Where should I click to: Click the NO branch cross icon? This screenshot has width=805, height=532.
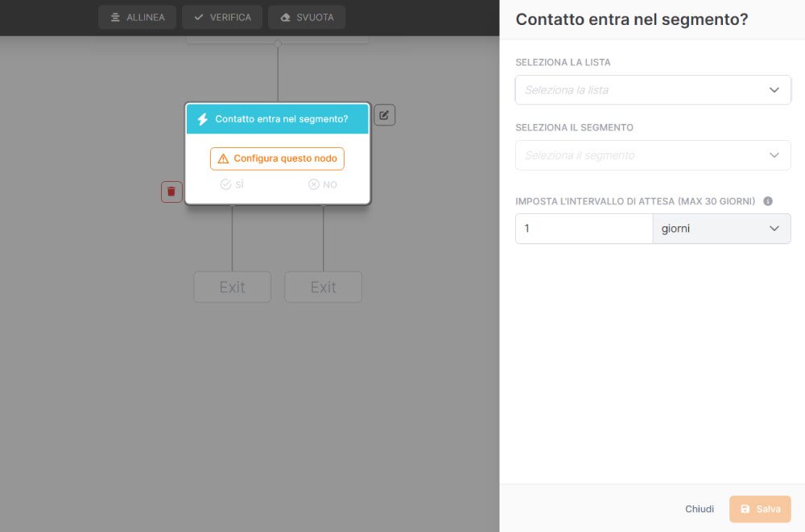tap(314, 184)
